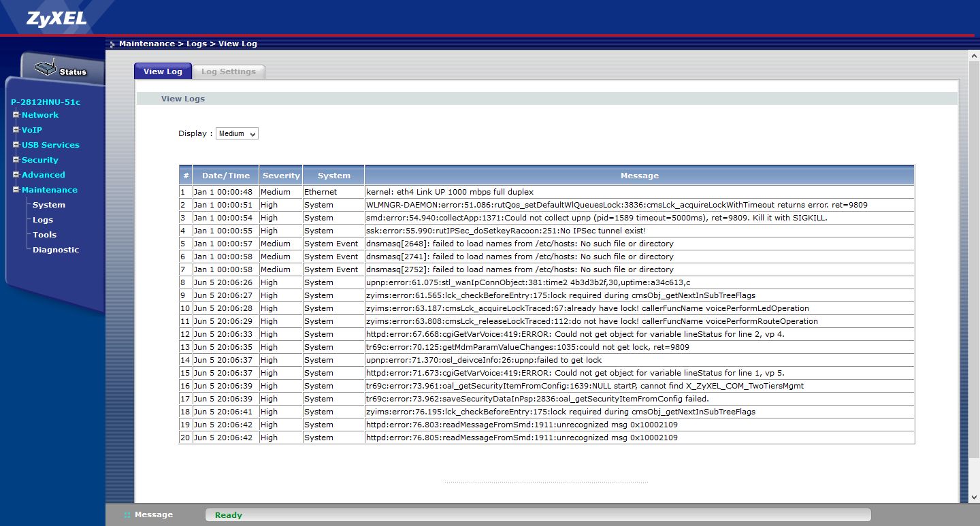Screen dimensions: 980x526
Task: Select the 'Jun 5 20:06:33' date cell
Action: click(226, 334)
